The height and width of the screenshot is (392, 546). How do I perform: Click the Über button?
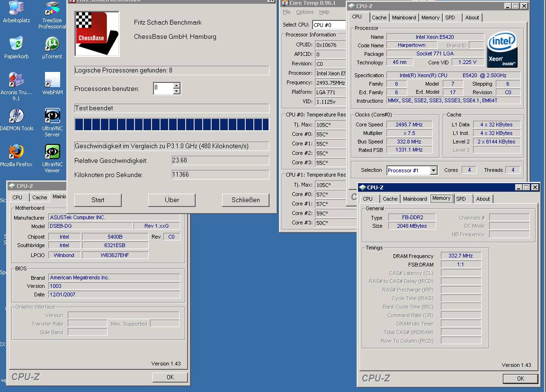pos(172,200)
